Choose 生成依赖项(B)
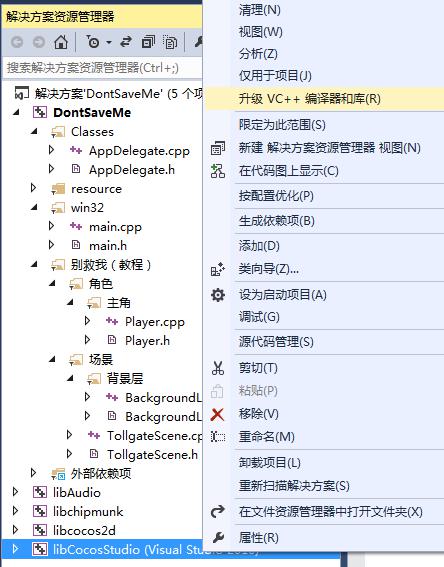 tap(277, 221)
